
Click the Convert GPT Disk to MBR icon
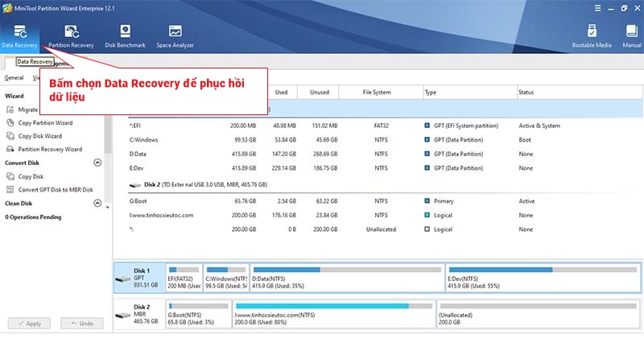(10, 189)
